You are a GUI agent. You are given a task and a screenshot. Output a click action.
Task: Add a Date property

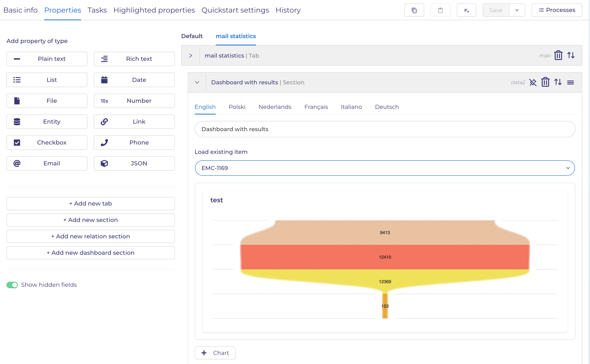[134, 80]
